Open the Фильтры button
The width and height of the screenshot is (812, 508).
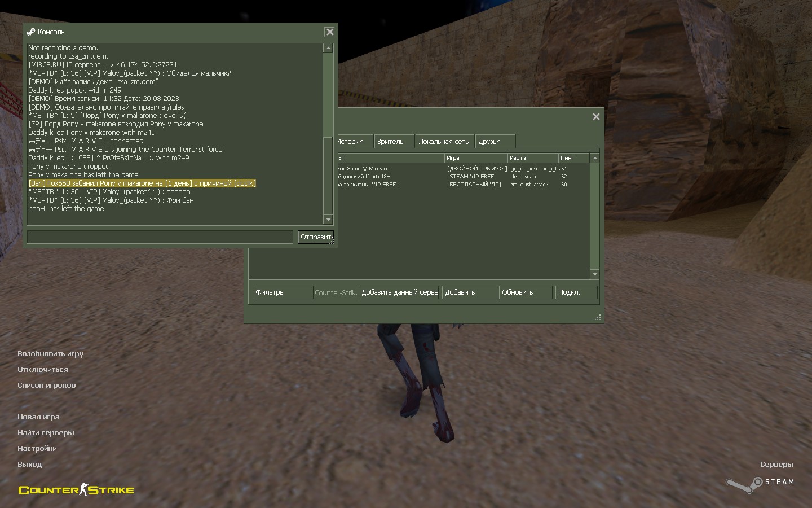283,292
